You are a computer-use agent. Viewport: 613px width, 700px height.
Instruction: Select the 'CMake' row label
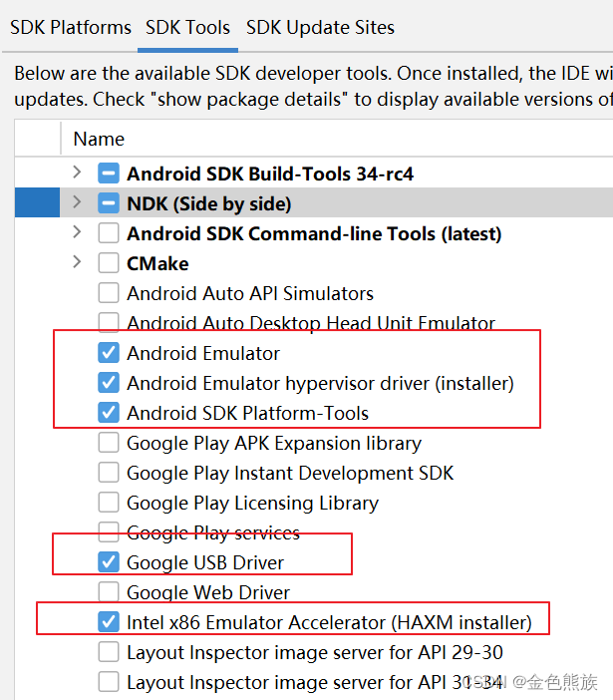tap(157, 263)
